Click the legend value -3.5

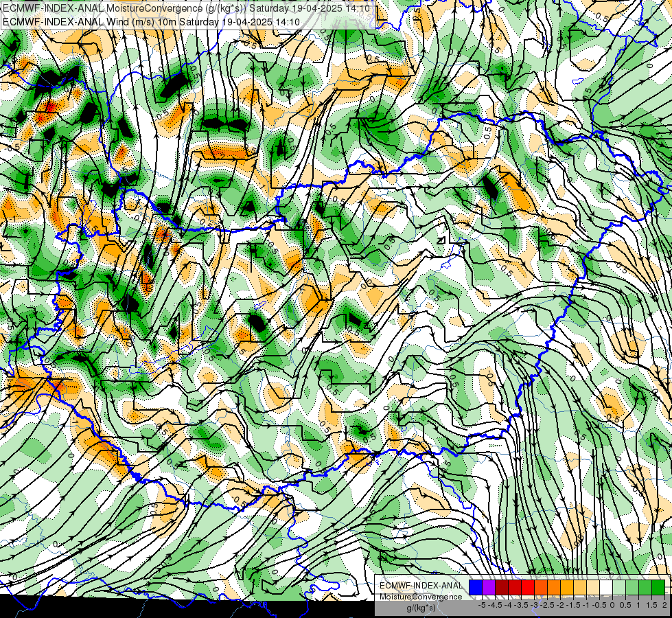point(522,605)
